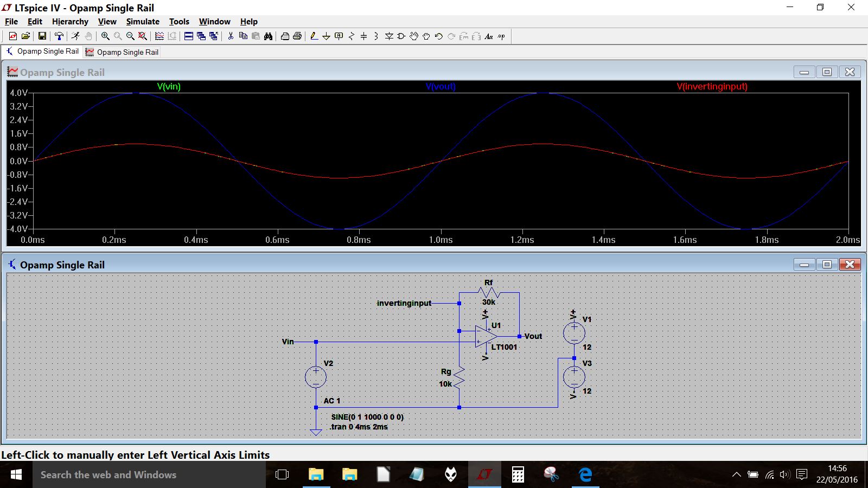
Task: Click the Halt (hand) toolbar icon
Action: point(88,36)
